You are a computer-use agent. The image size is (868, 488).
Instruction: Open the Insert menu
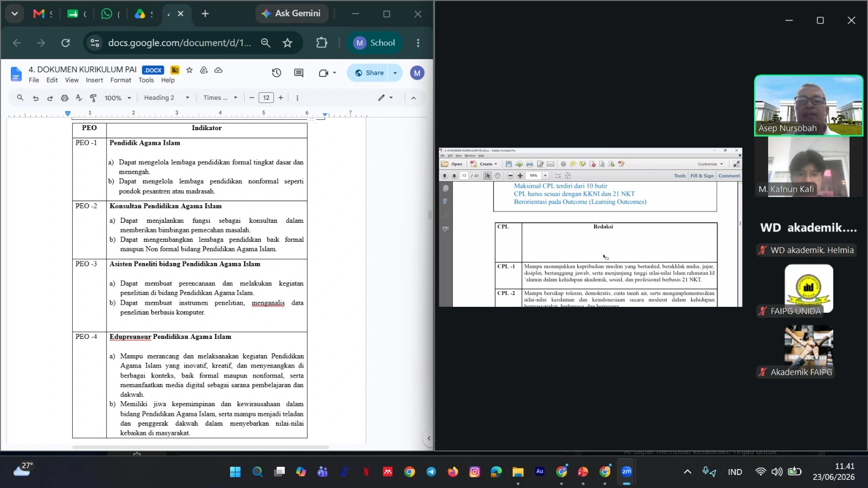pos(94,80)
